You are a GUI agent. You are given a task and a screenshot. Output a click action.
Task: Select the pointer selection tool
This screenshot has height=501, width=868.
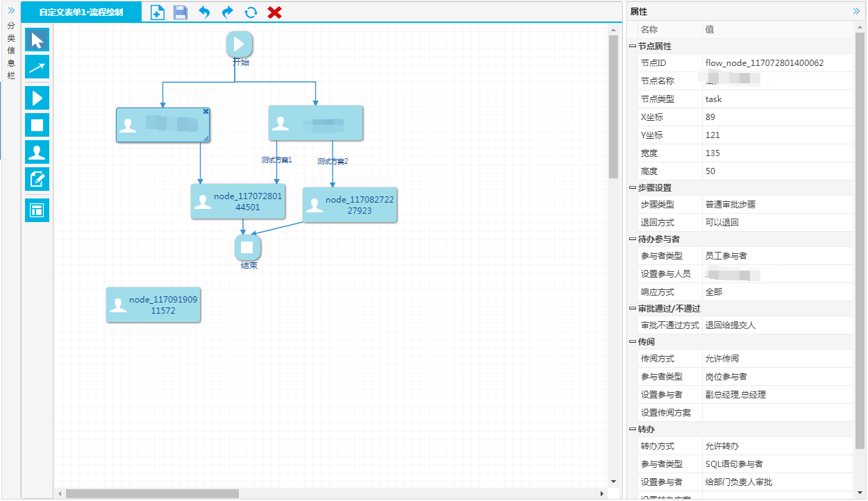coord(37,40)
